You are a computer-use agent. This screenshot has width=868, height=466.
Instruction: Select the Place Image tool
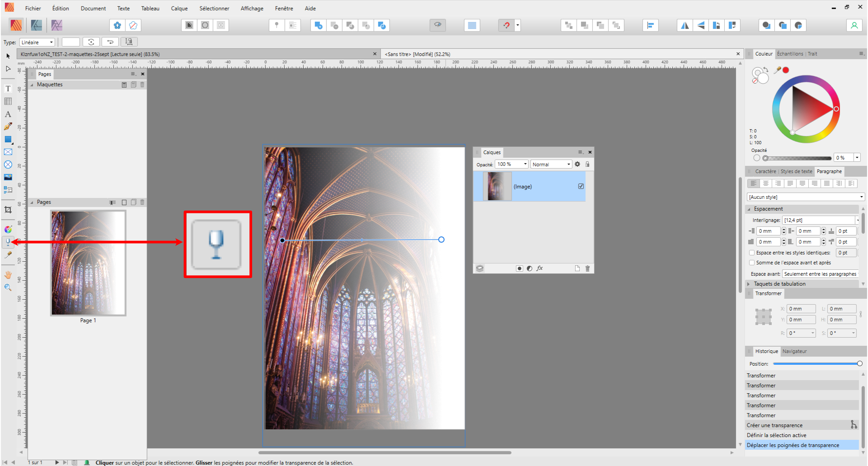pos(8,177)
